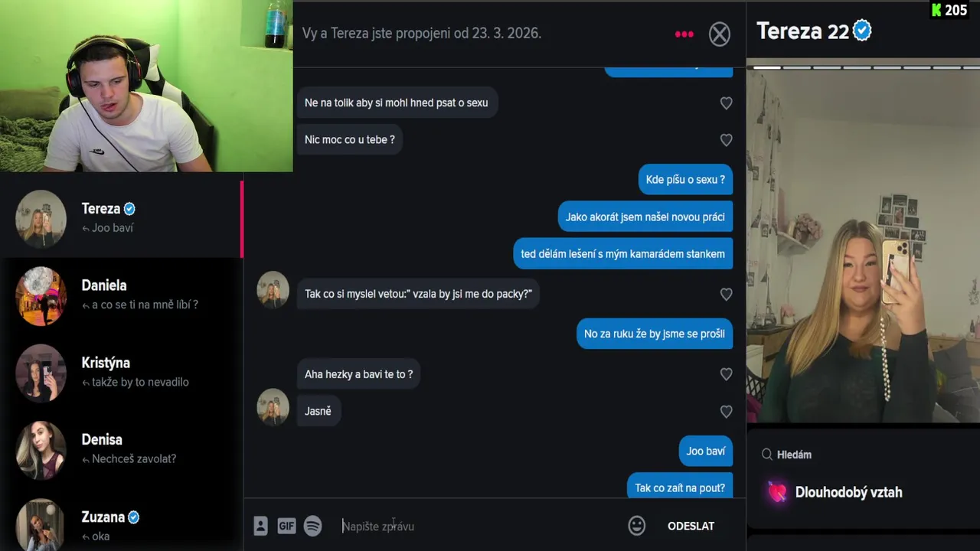
Task: Click the ODESLAT send button
Action: tap(691, 526)
